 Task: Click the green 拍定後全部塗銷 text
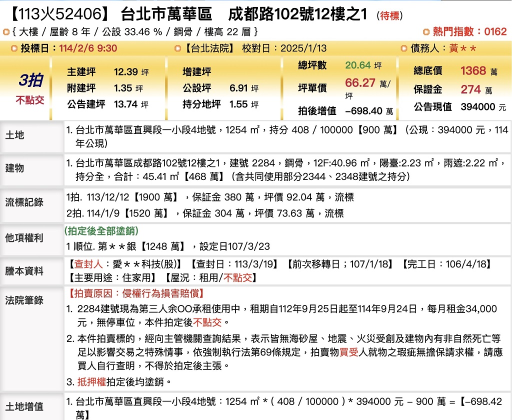tap(101, 231)
